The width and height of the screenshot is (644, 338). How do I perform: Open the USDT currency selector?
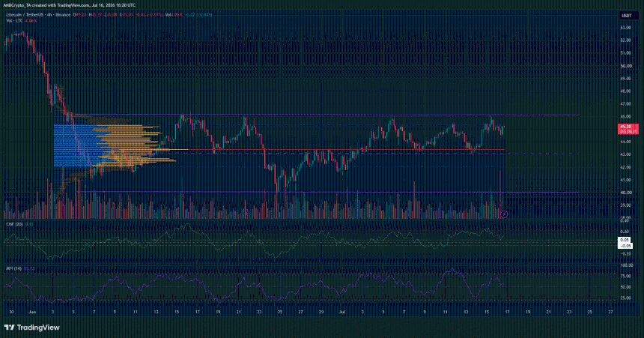[x=626, y=16]
